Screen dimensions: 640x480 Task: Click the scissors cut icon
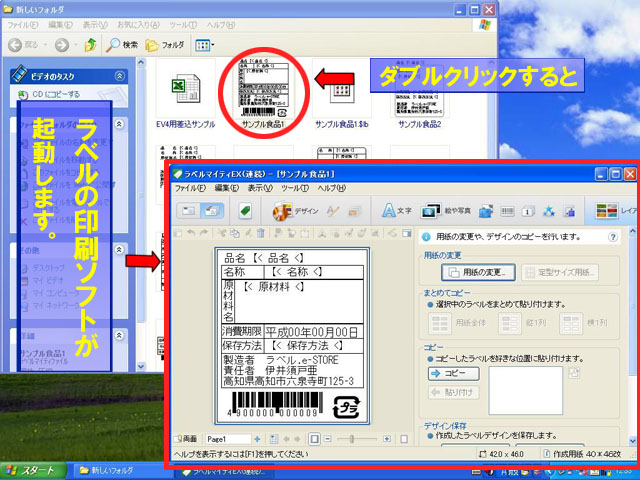click(x=222, y=233)
